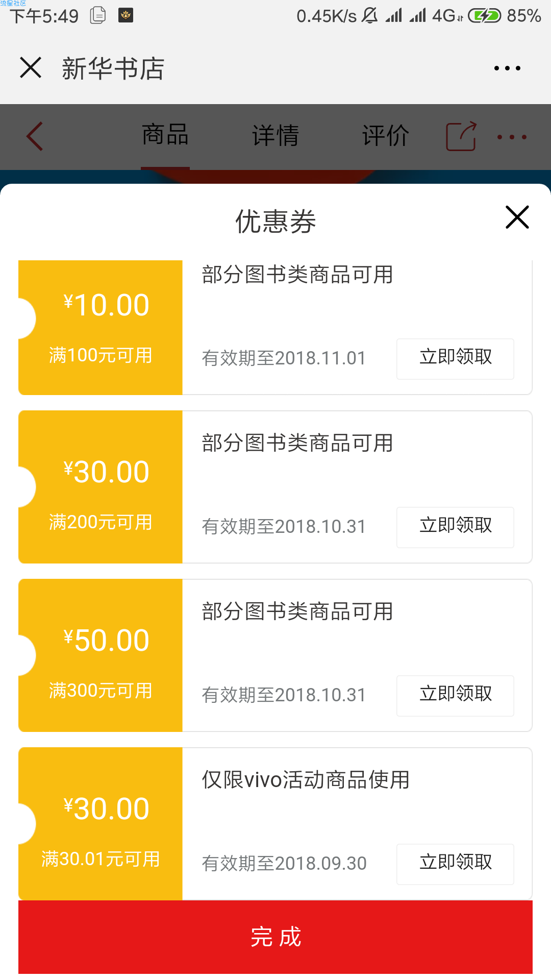
Task: Switch to the 商品 tab
Action: (165, 135)
